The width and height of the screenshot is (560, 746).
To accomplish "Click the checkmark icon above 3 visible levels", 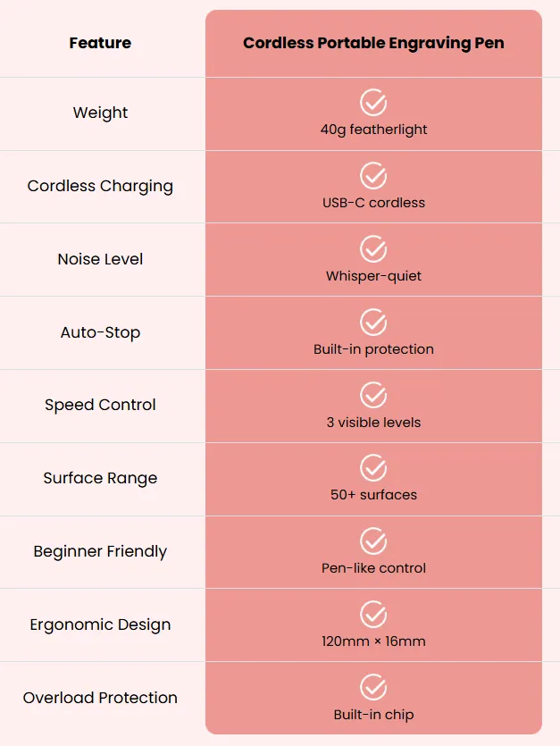I will click(x=373, y=395).
